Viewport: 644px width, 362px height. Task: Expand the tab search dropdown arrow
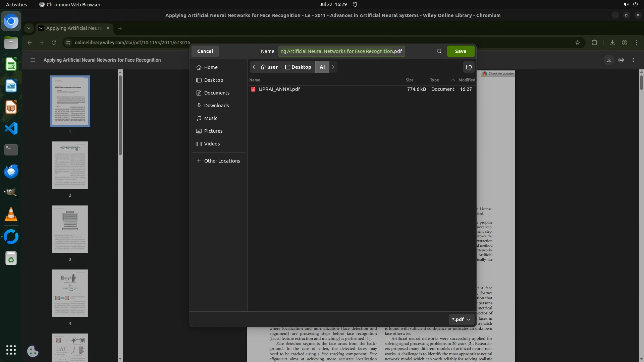(x=29, y=28)
